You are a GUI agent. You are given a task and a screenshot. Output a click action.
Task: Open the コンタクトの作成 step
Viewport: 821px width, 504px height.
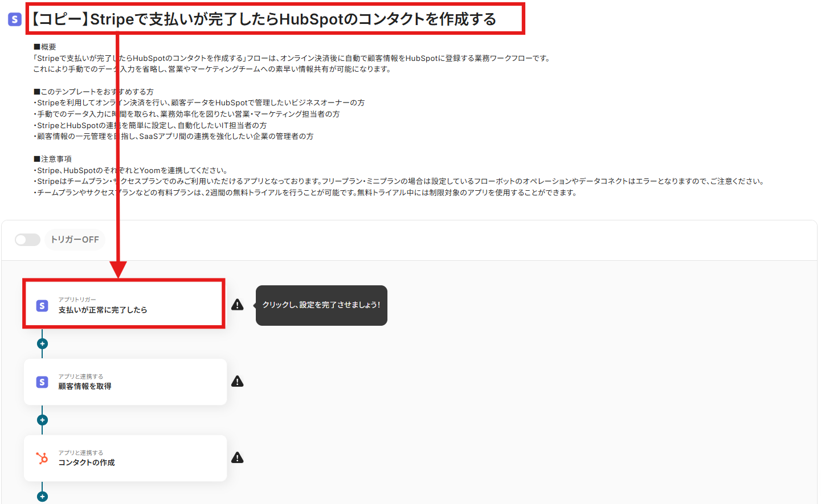125,458
